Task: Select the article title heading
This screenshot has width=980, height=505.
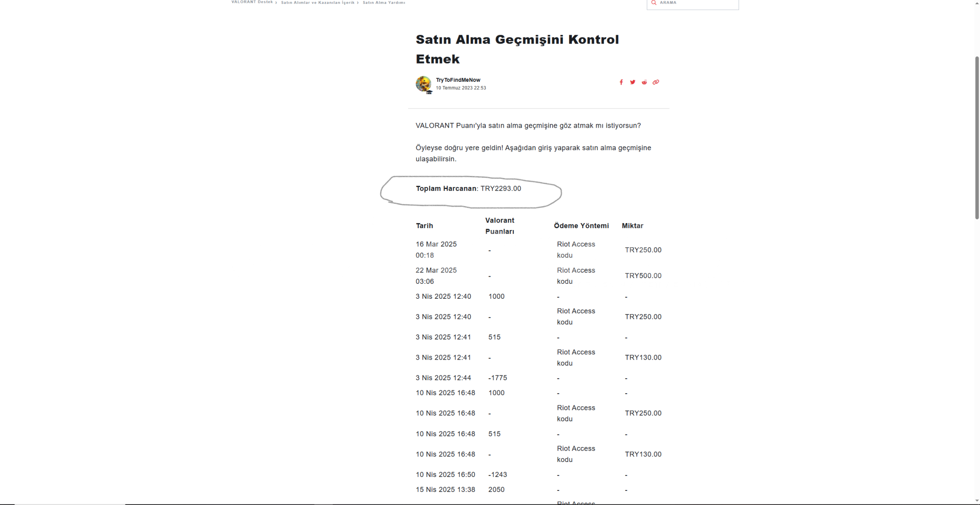Action: 517,49
